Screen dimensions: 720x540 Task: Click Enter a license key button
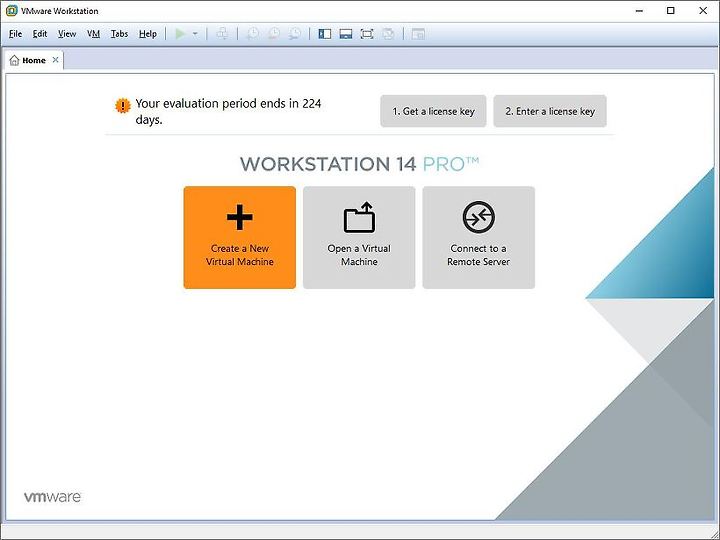(550, 111)
